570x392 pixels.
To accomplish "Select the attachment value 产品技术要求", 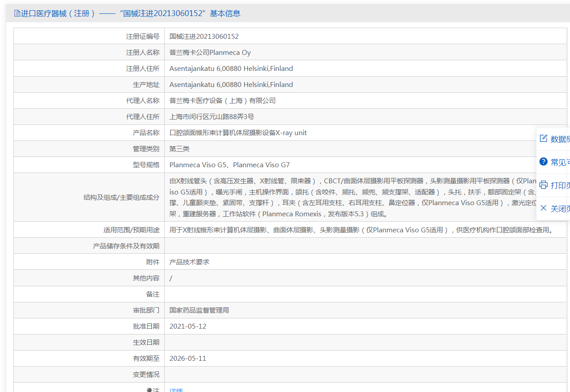I will click(189, 262).
